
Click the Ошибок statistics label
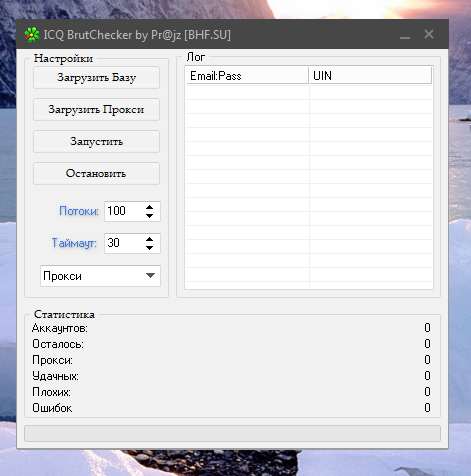52,408
